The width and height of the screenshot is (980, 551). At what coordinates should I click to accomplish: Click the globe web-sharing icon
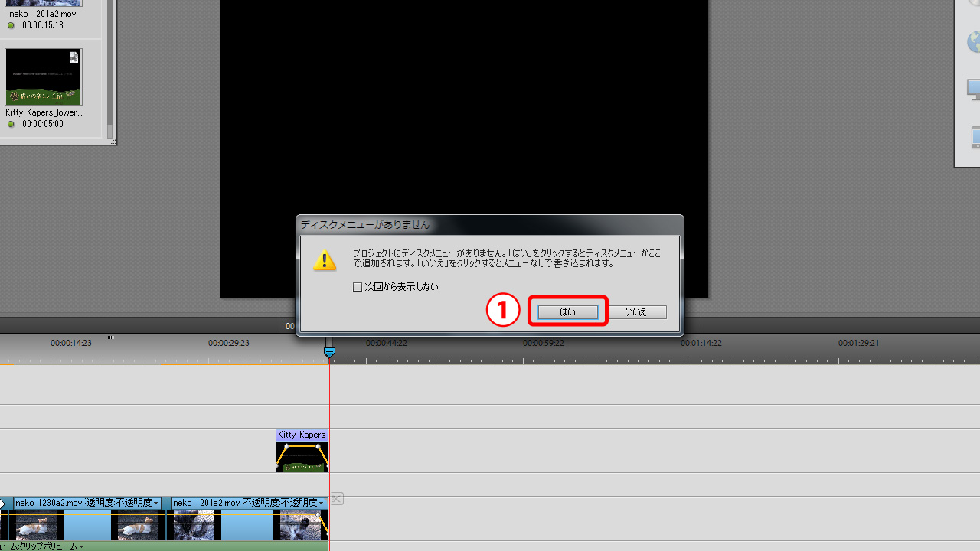point(974,42)
